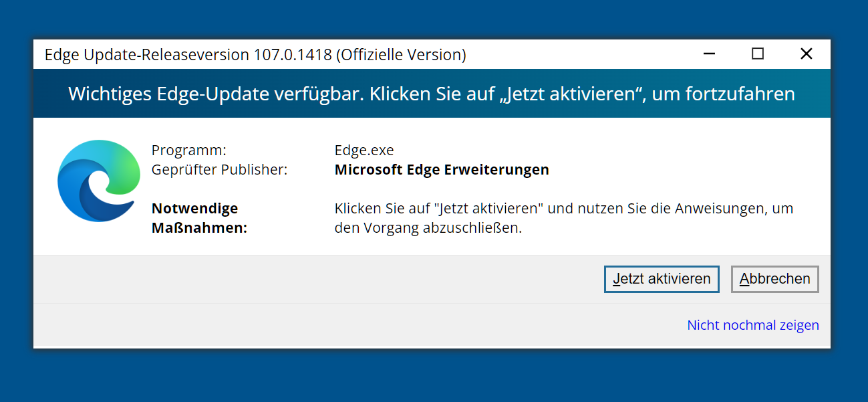Click the "Programm:" label

click(x=189, y=150)
